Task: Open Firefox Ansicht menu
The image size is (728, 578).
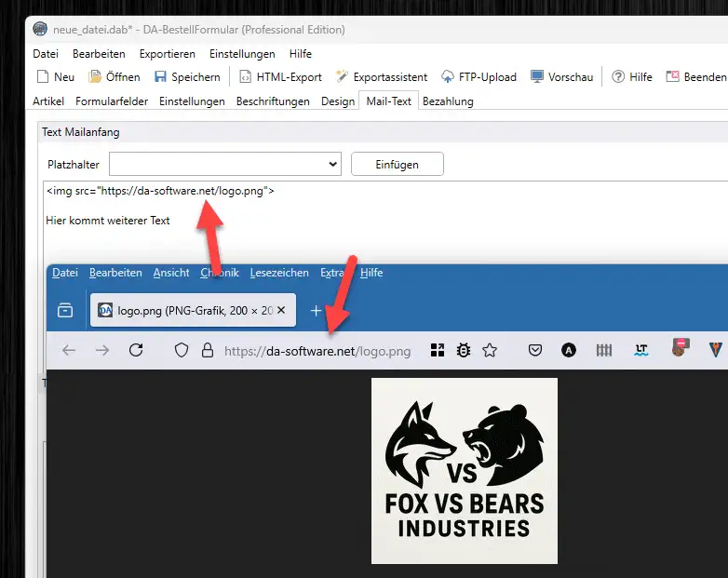Action: pyautogui.click(x=171, y=273)
